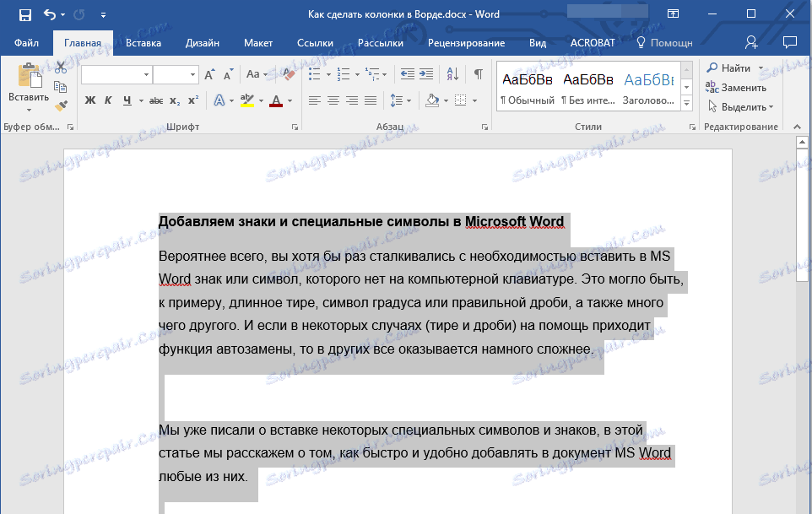Click the Format Painter brush icon
This screenshot has height=514, width=812.
coord(60,105)
